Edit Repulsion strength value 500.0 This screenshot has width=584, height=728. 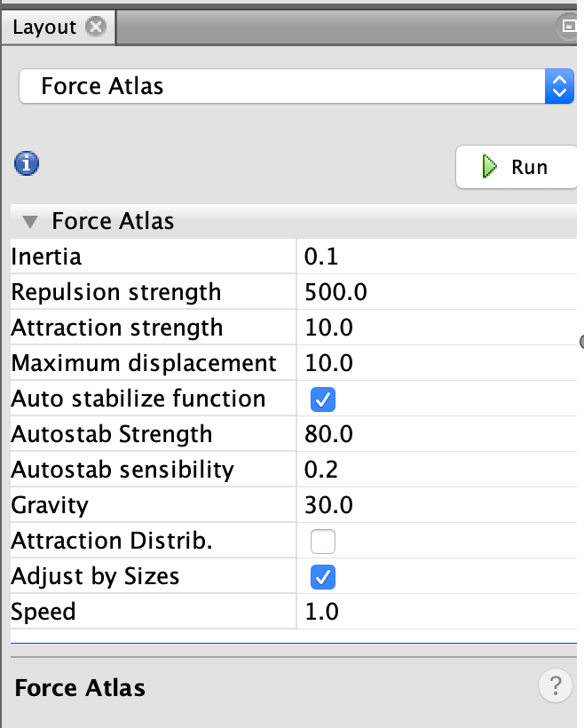(437, 292)
